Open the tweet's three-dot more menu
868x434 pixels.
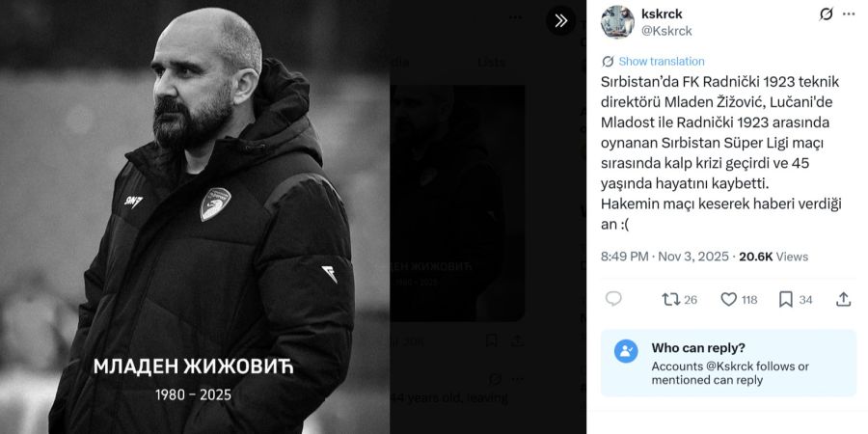point(849,14)
